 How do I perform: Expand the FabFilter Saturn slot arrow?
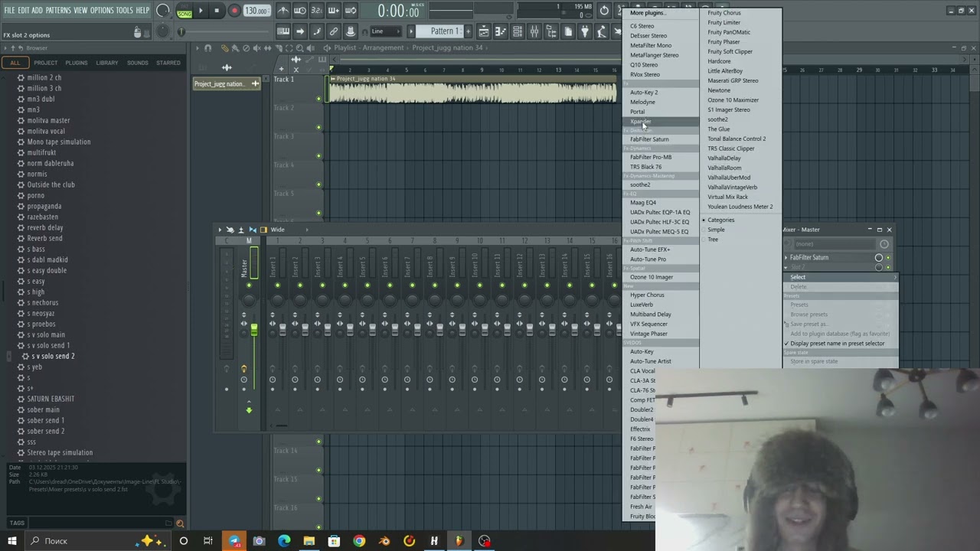coord(786,258)
